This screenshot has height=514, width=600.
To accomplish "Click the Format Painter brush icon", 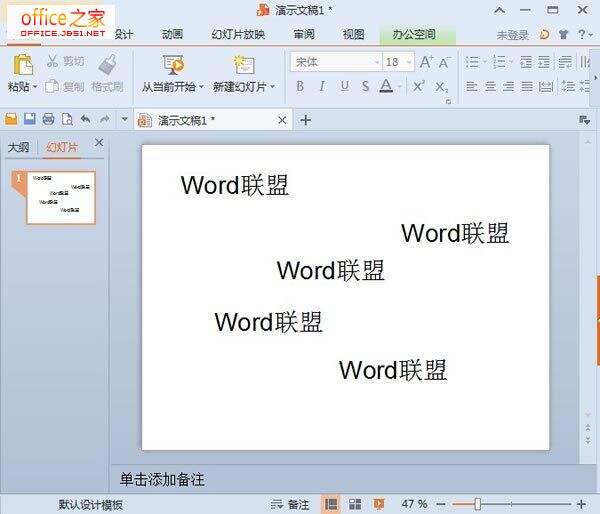I will pos(108,65).
